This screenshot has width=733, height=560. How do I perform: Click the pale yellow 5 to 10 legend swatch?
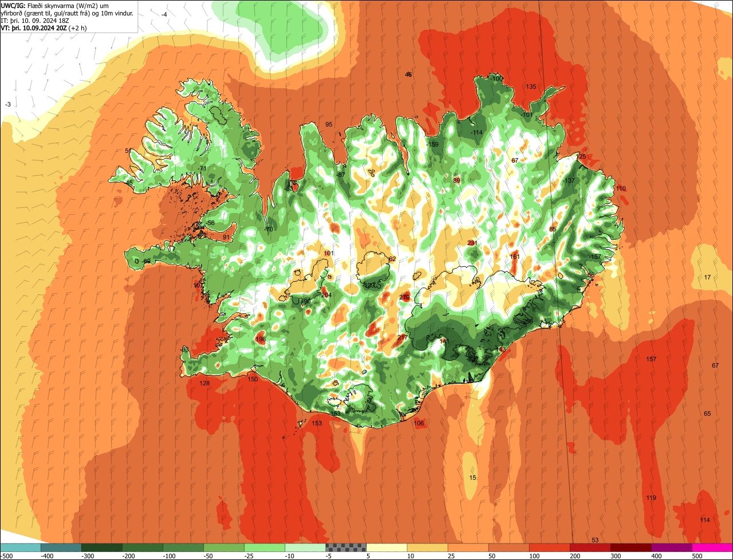pos(387,547)
